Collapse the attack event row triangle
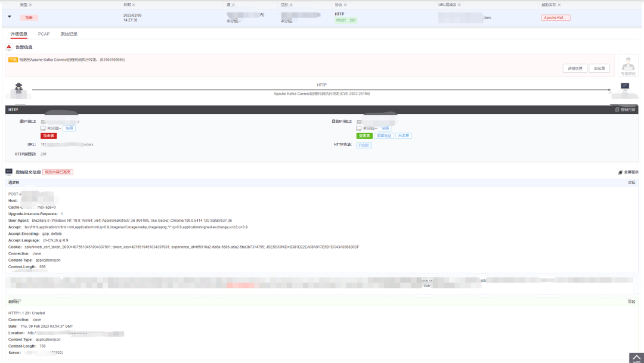This screenshot has height=363, width=644. (x=10, y=17)
